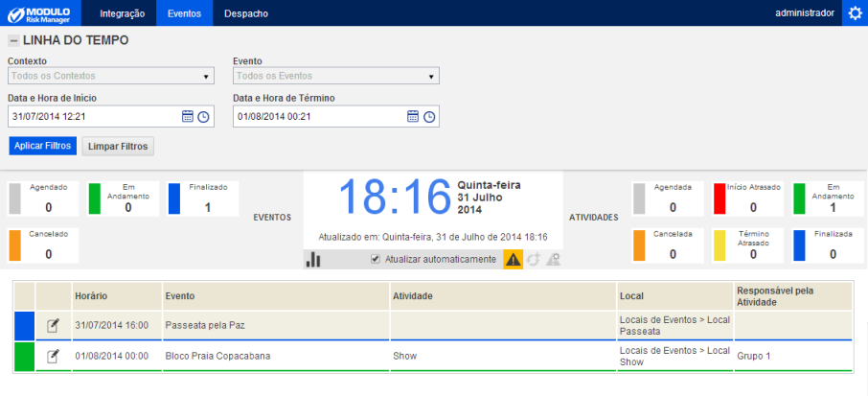Click the large 18:16 clock display
The width and height of the screenshot is (868, 396).
[396, 198]
